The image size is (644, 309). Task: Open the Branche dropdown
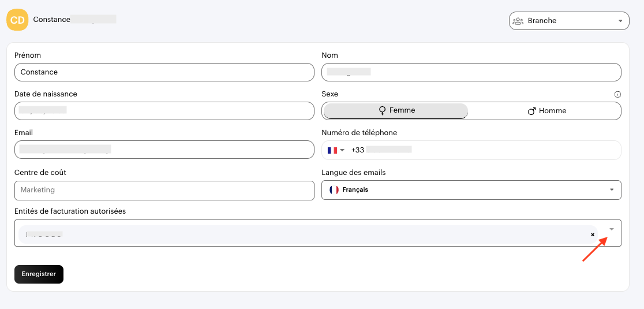click(568, 21)
